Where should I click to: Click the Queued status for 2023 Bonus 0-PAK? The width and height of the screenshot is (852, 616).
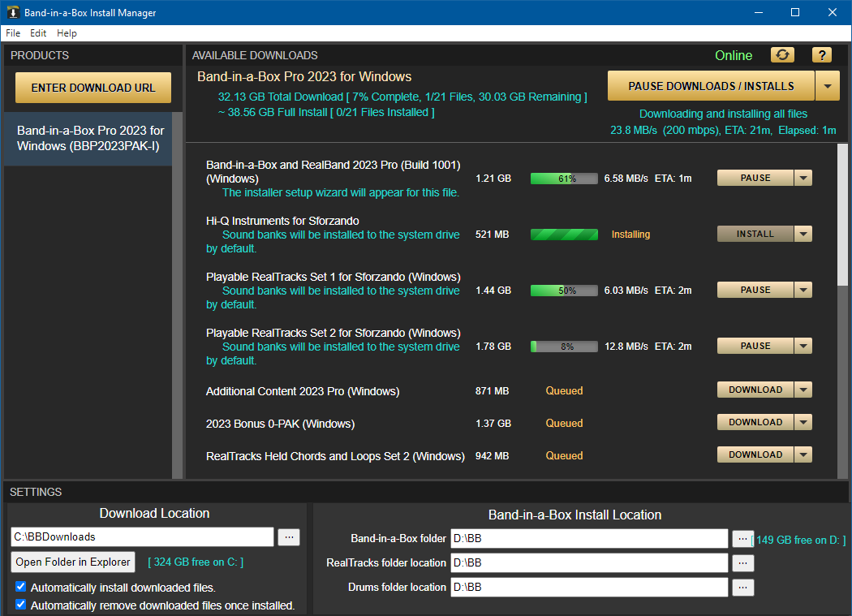click(564, 423)
